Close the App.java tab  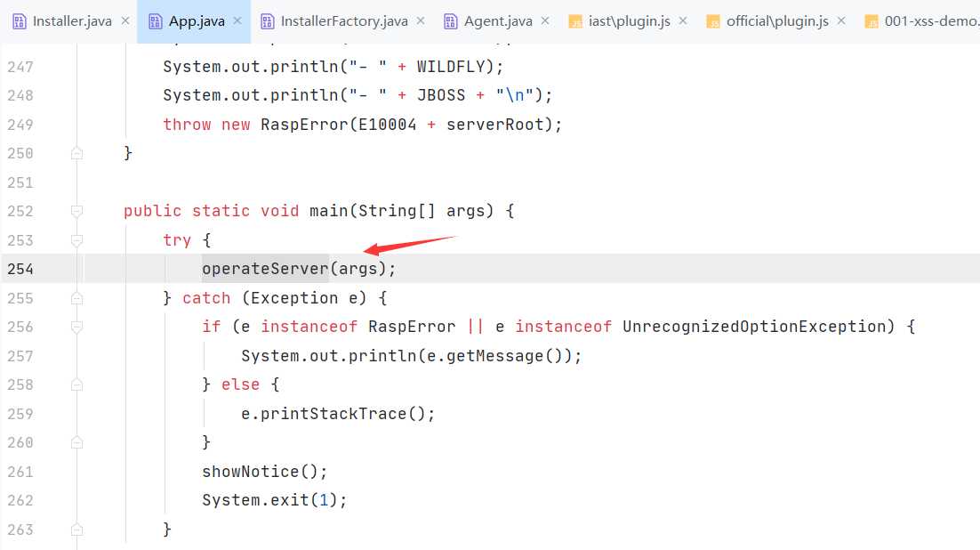(x=237, y=20)
